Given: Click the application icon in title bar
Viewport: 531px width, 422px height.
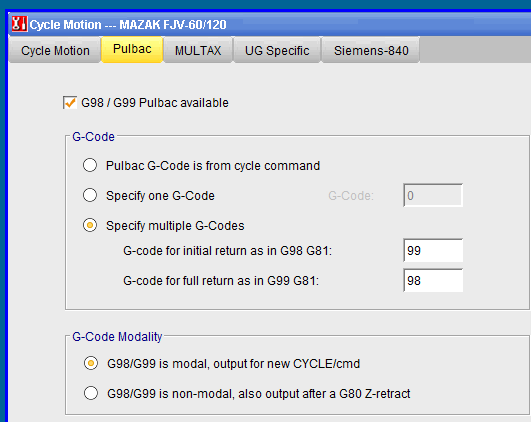Looking at the screenshot, I should click(x=19, y=24).
